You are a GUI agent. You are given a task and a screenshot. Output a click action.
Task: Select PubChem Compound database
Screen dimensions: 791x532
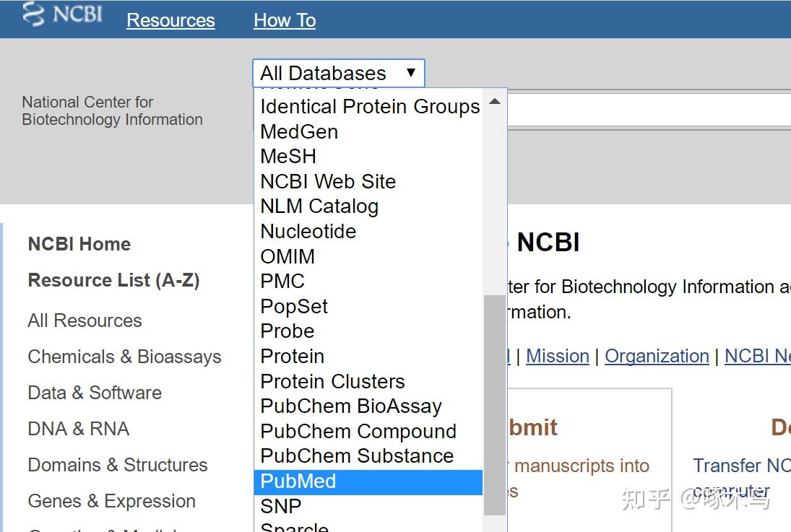tap(358, 431)
